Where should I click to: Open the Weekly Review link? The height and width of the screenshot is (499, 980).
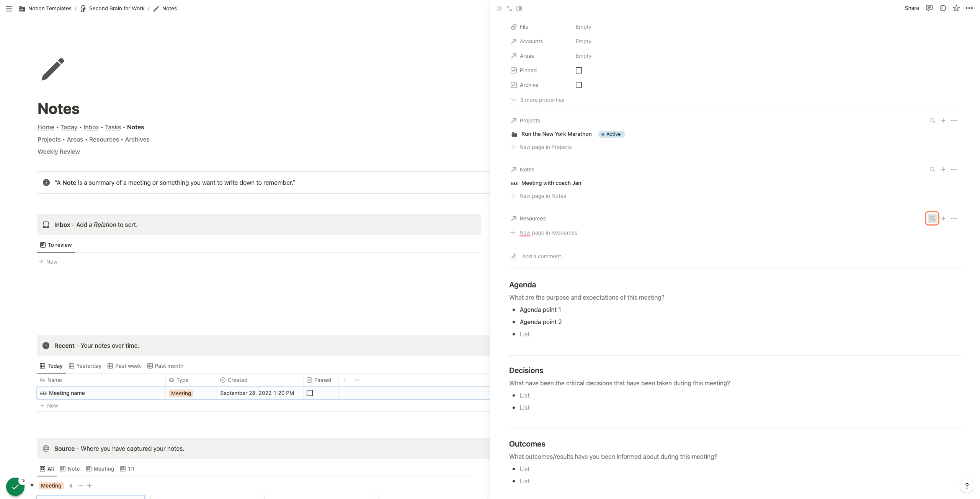(59, 152)
